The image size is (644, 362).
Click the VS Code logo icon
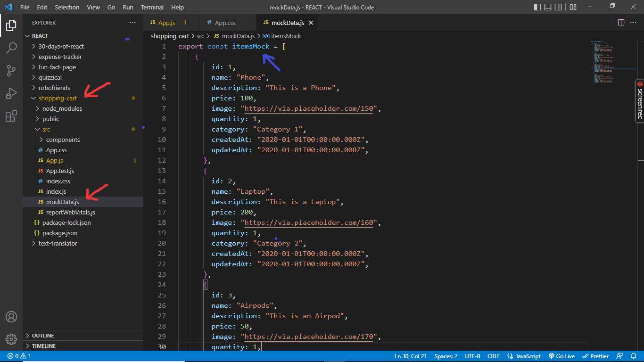tap(8, 7)
